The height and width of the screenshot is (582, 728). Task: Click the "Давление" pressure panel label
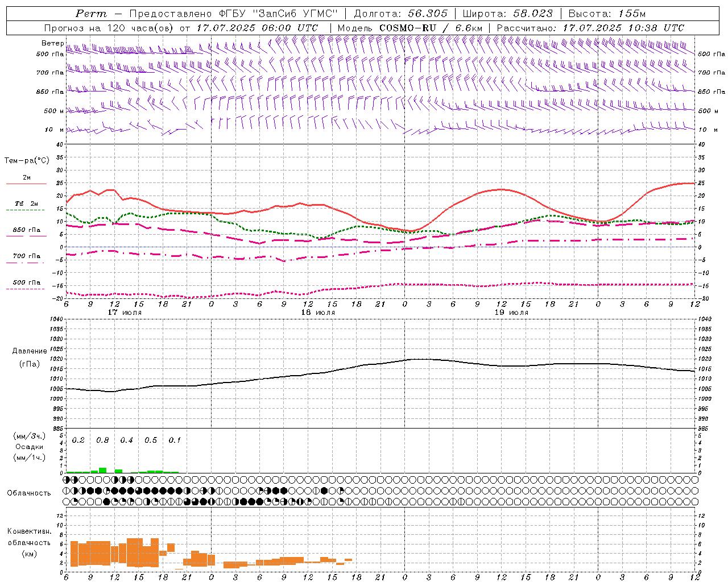point(30,351)
